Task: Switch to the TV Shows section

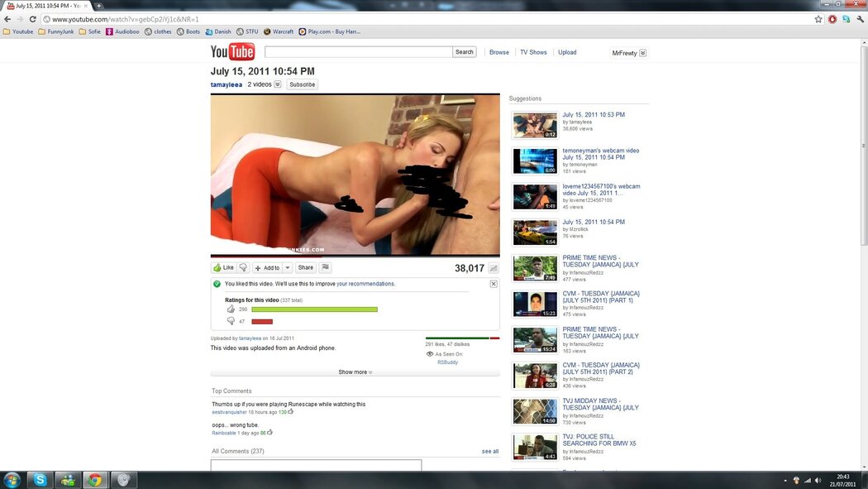Action: click(x=533, y=51)
